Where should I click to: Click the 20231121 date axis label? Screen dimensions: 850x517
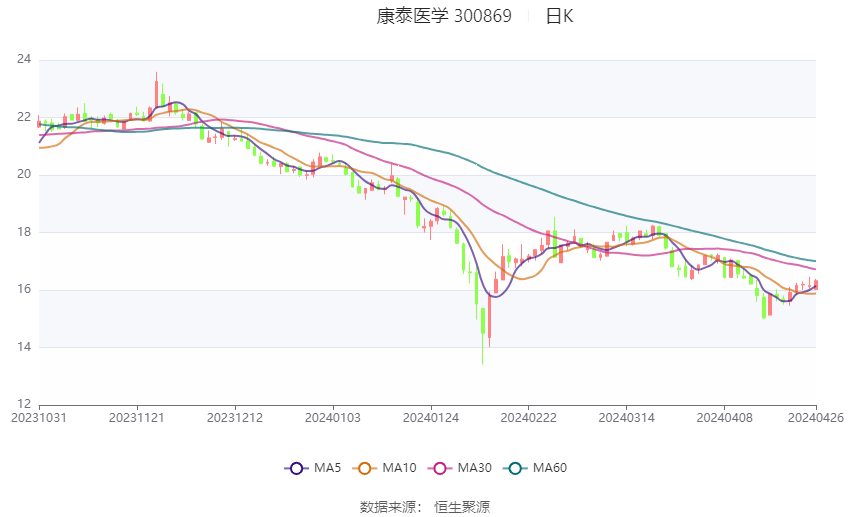click(x=137, y=418)
